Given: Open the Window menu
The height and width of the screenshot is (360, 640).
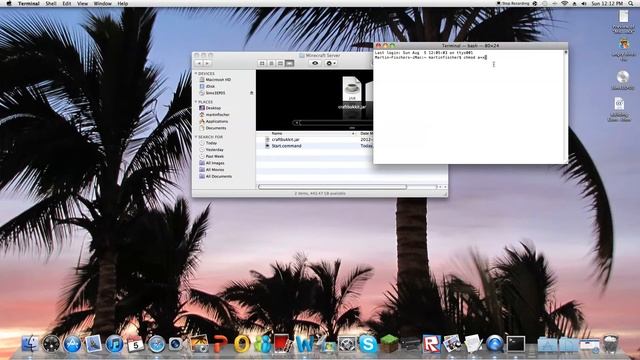Looking at the screenshot, I should pyautogui.click(x=102, y=3).
